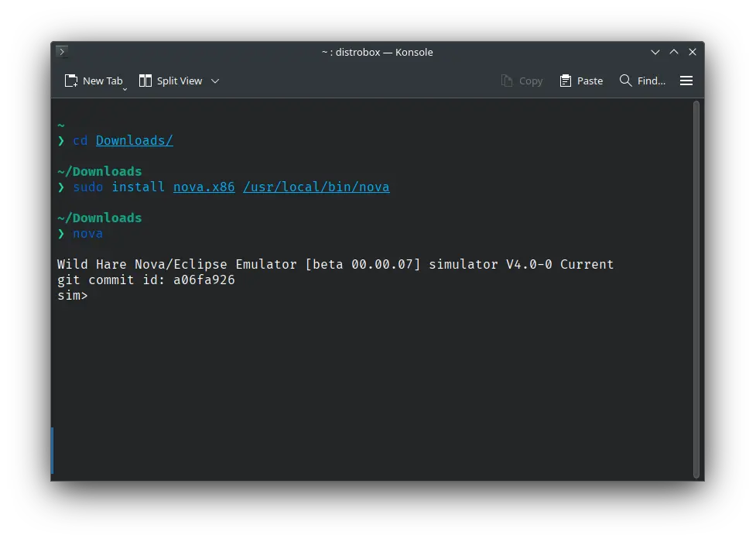Click the magnifying glass Find icon
The image size is (756, 542).
pyautogui.click(x=625, y=81)
